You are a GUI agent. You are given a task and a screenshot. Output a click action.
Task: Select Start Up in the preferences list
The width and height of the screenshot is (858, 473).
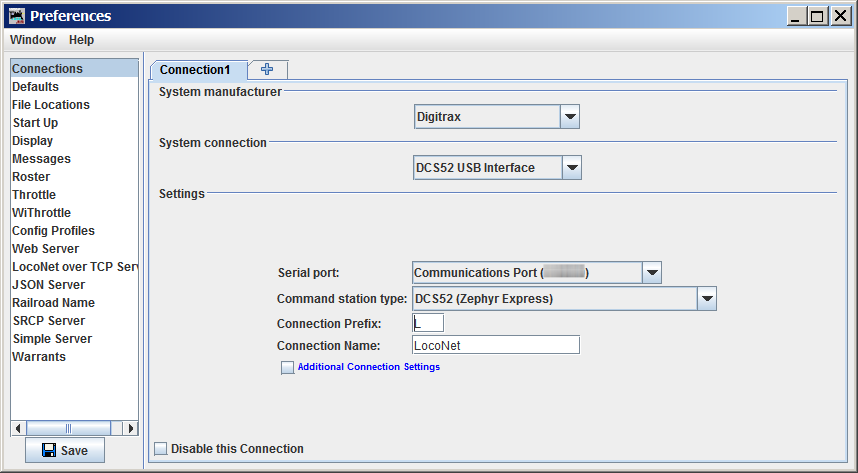click(74, 123)
